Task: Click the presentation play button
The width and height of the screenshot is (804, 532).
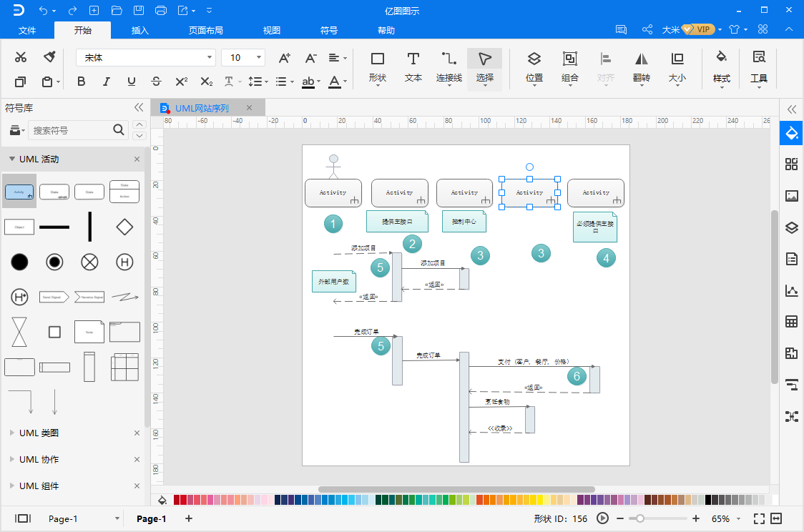Action: tap(602, 518)
